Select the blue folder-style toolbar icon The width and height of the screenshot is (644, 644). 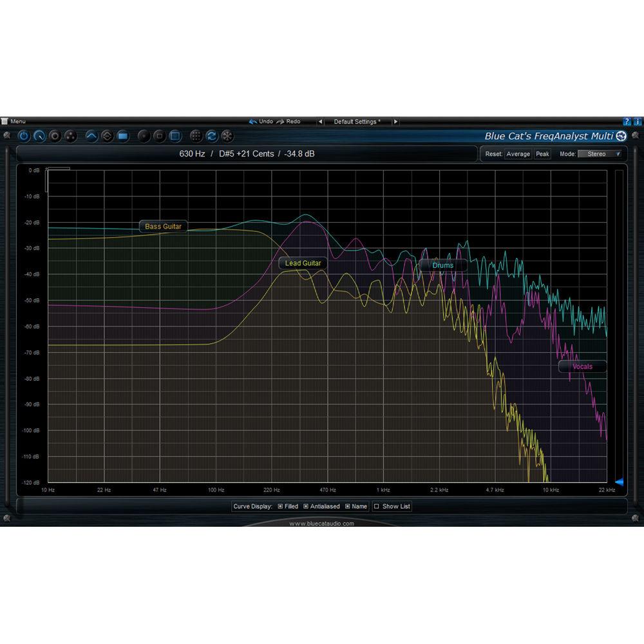[x=123, y=136]
